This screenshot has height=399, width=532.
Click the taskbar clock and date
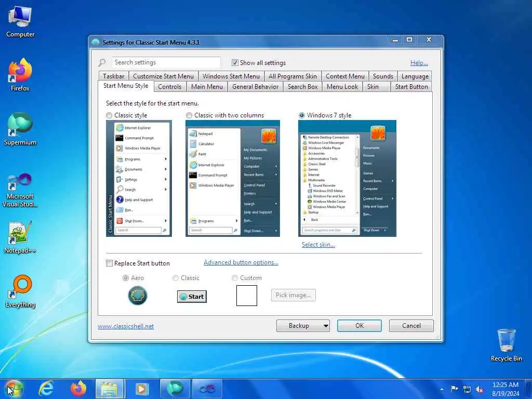[506, 389]
